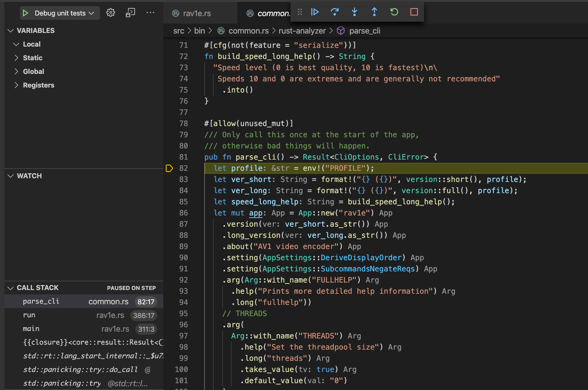Click "unused_mut" attribute on line 78
Screen dimensions: 588x390
262,124
